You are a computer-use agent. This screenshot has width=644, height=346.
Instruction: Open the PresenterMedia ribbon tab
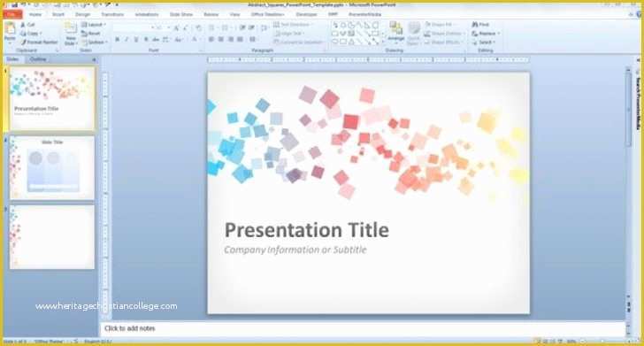(365, 14)
